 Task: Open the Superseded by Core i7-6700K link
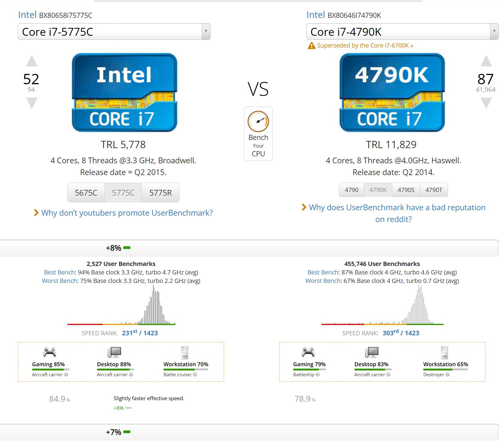[365, 45]
